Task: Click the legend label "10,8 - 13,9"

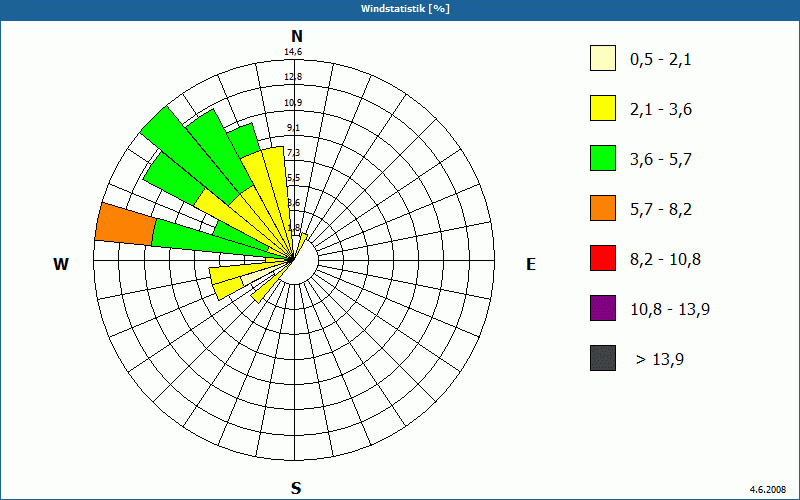Action: point(670,310)
